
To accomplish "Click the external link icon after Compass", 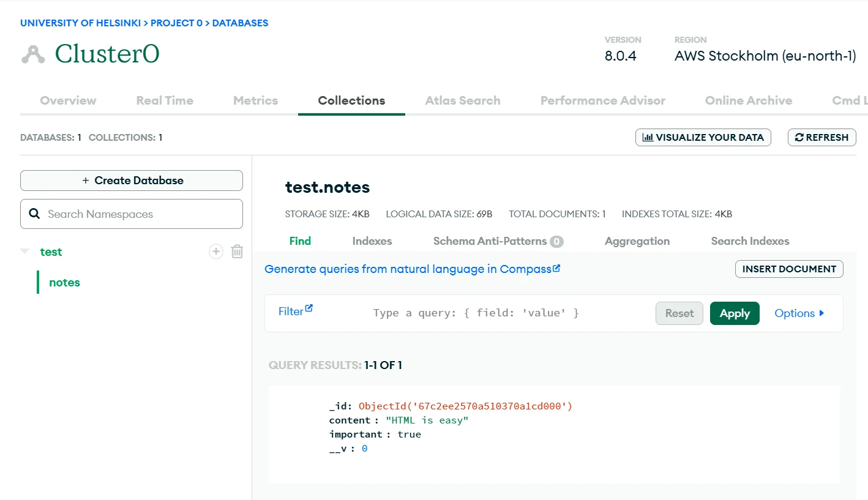I will click(556, 268).
